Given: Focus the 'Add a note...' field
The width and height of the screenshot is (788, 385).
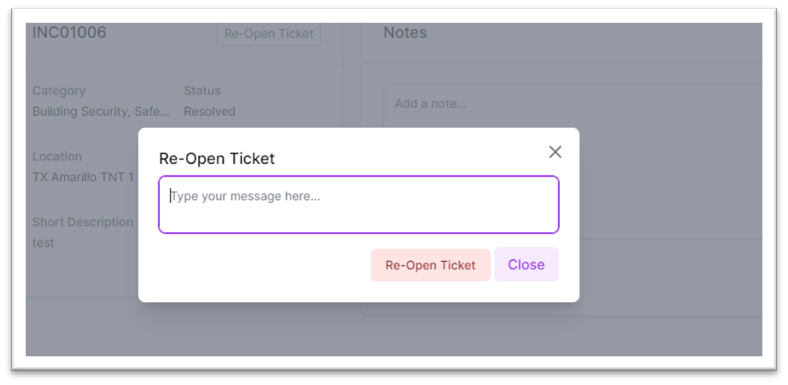Looking at the screenshot, I should 572,106.
